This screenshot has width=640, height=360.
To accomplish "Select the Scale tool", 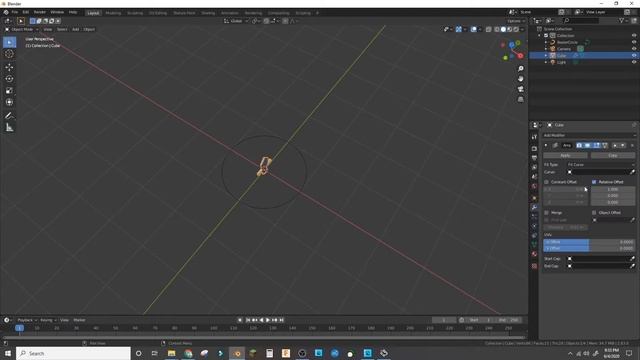I will [x=9, y=91].
